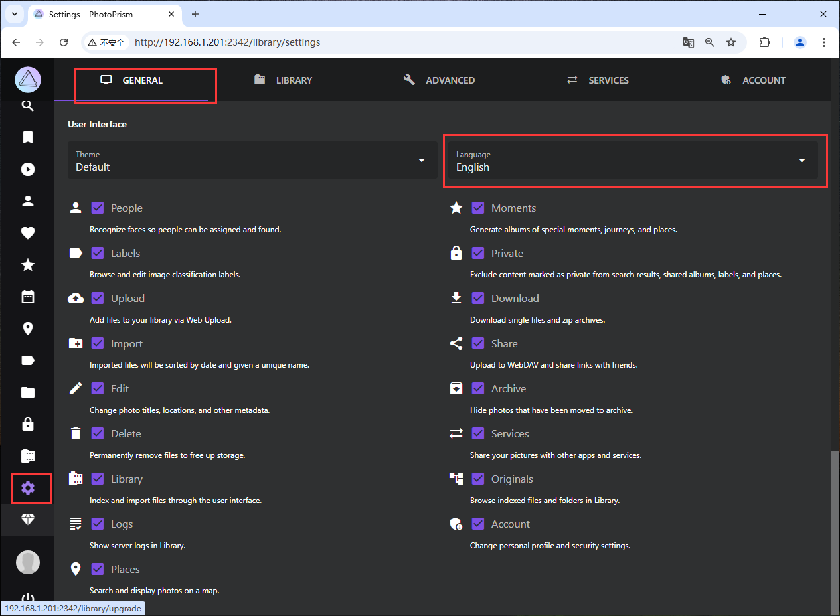The image size is (840, 616).
Task: Open a new browser tab
Action: 195,14
